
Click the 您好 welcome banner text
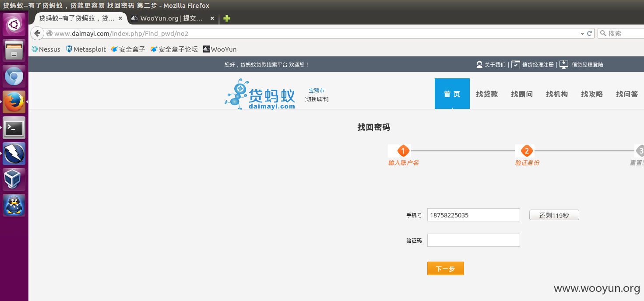[267, 65]
